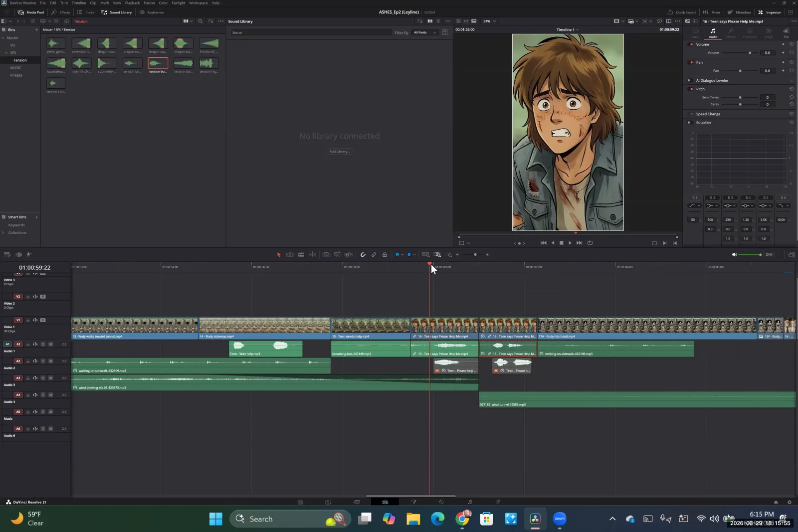Select the arrow Selection Mode tool
Viewport: 798px width, 532px height.
[279, 255]
